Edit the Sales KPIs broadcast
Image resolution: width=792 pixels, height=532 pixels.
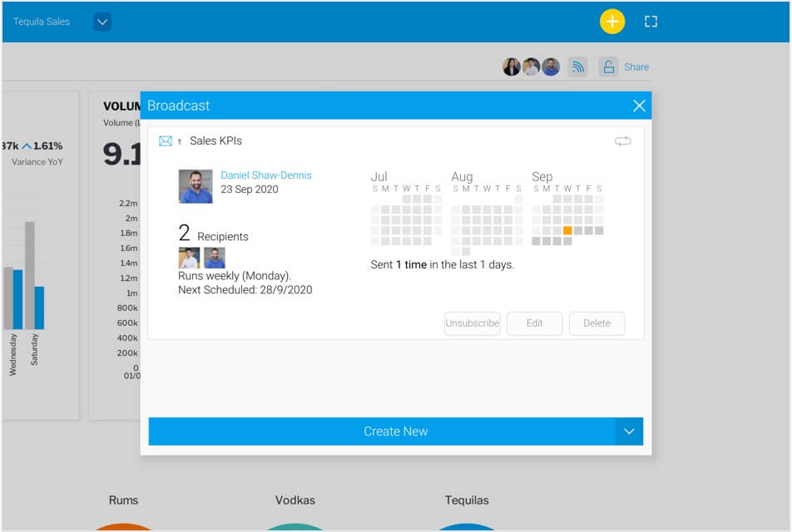point(534,323)
